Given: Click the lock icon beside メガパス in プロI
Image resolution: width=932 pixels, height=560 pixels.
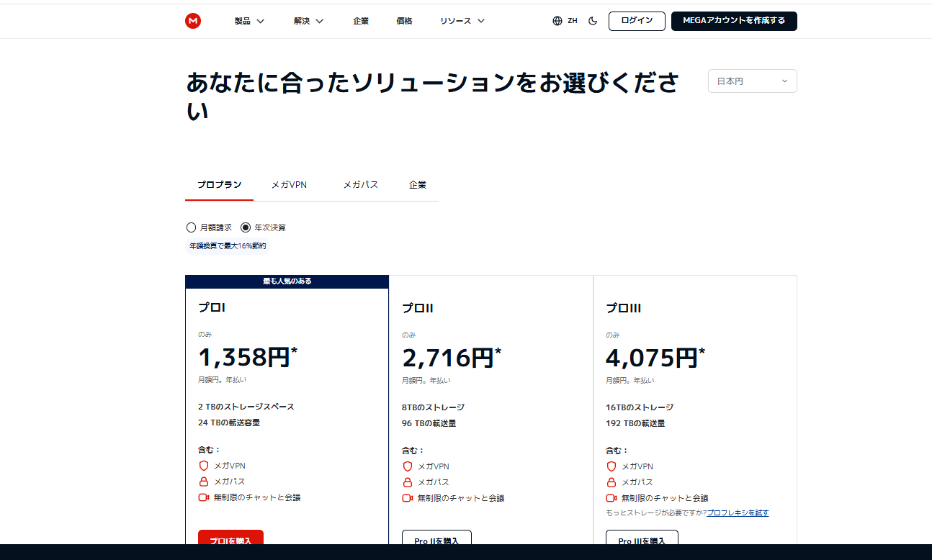Looking at the screenshot, I should point(204,482).
